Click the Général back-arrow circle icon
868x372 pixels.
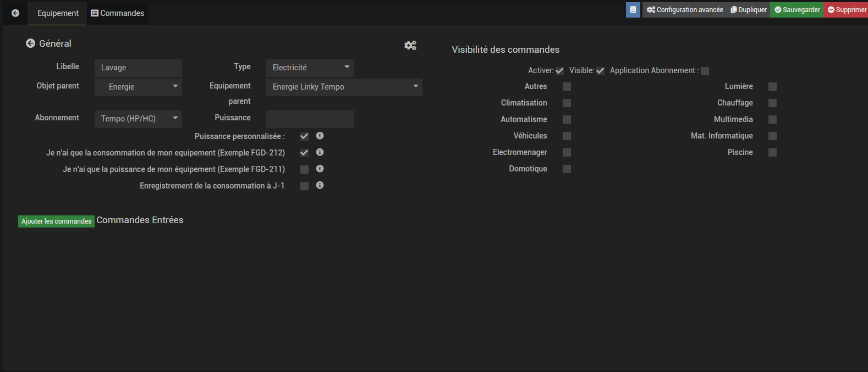31,43
